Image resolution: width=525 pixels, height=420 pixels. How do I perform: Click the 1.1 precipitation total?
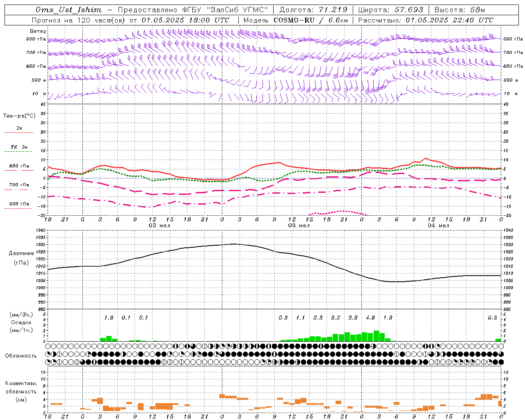pos(301,318)
